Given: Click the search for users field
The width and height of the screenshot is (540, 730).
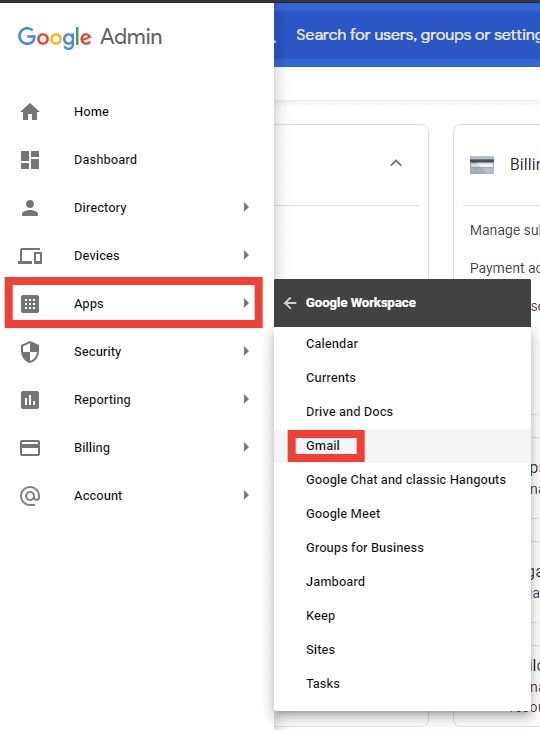Looking at the screenshot, I should (x=417, y=35).
